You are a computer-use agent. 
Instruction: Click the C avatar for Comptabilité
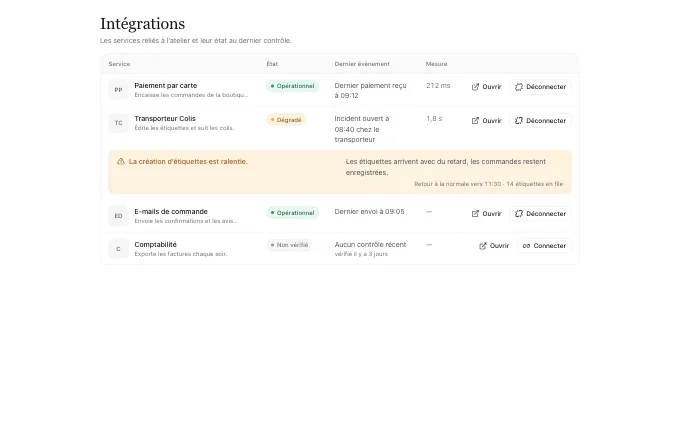click(118, 248)
